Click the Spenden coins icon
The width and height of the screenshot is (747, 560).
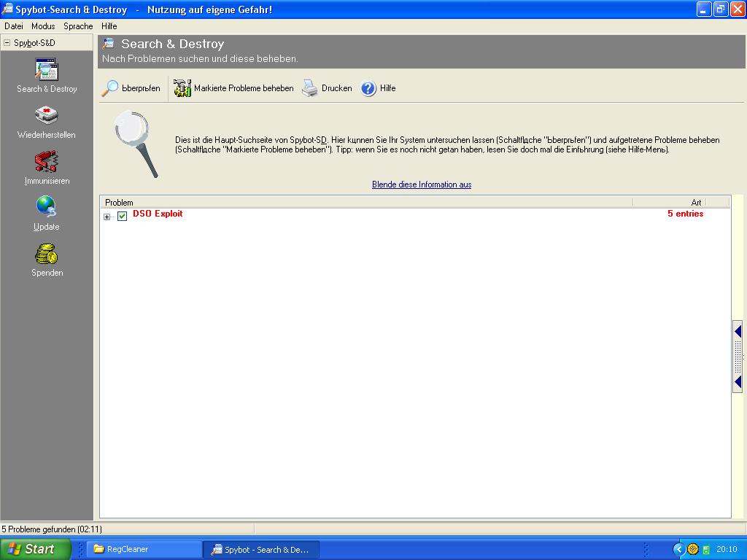47,254
